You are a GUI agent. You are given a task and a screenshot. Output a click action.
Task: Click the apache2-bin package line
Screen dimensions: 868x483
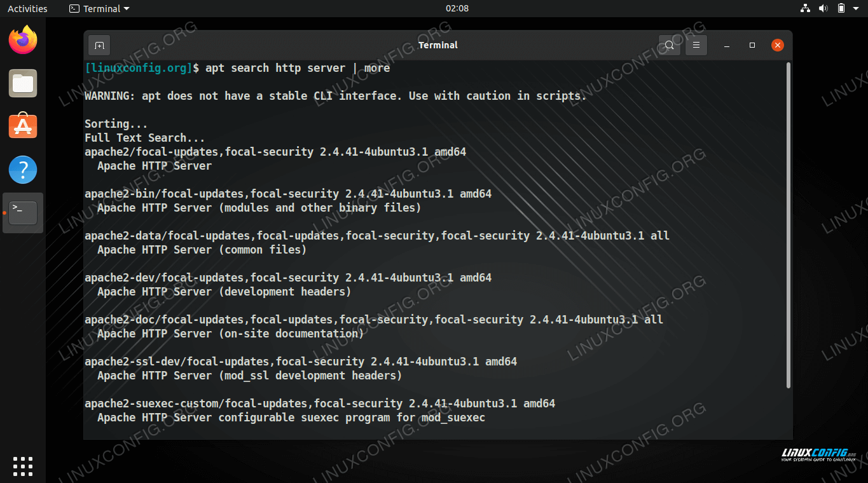(x=288, y=194)
